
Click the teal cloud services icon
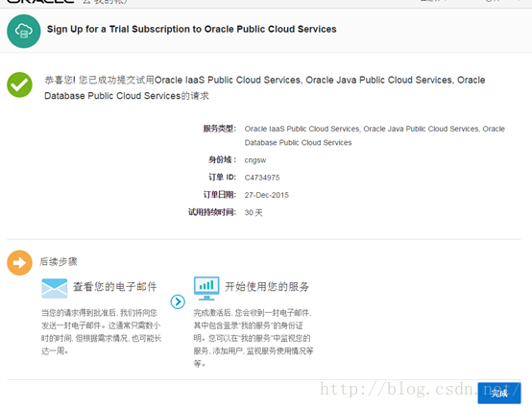point(24,32)
